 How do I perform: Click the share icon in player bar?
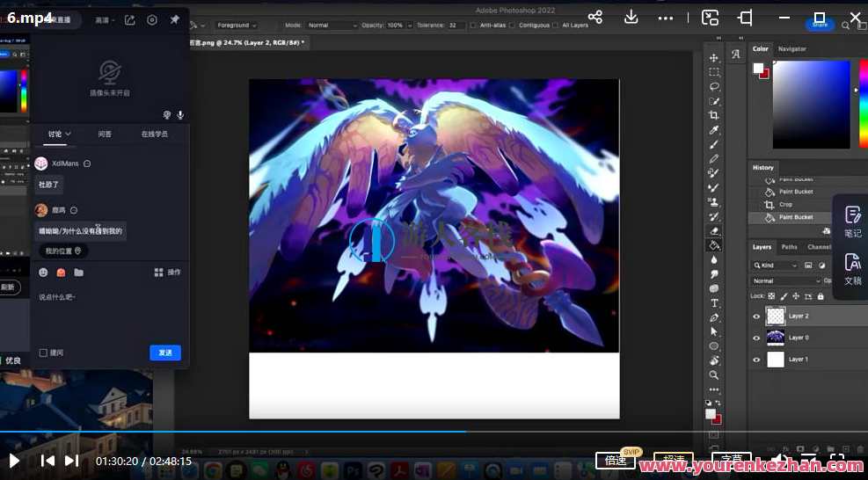[x=595, y=18]
